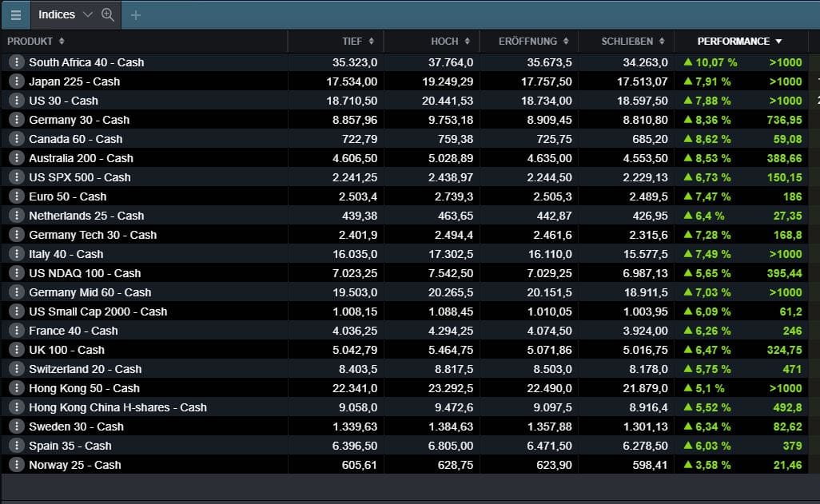The image size is (820, 504).
Task: Open options menu for US NDAQ 100 - Cash
Action: pos(16,273)
